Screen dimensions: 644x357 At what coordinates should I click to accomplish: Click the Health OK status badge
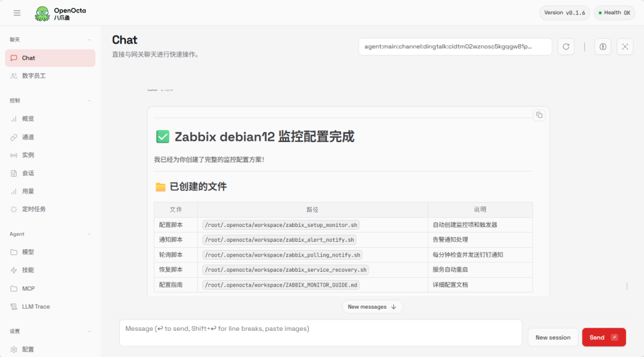point(614,13)
